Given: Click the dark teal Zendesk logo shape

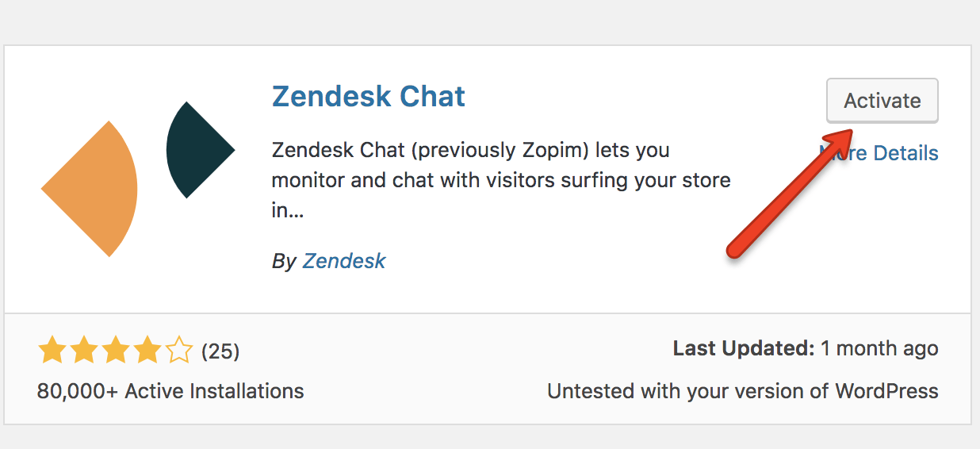Looking at the screenshot, I should click(x=194, y=150).
